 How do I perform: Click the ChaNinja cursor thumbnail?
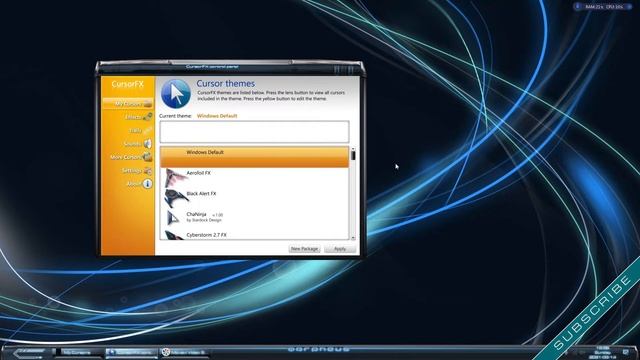[173, 218]
